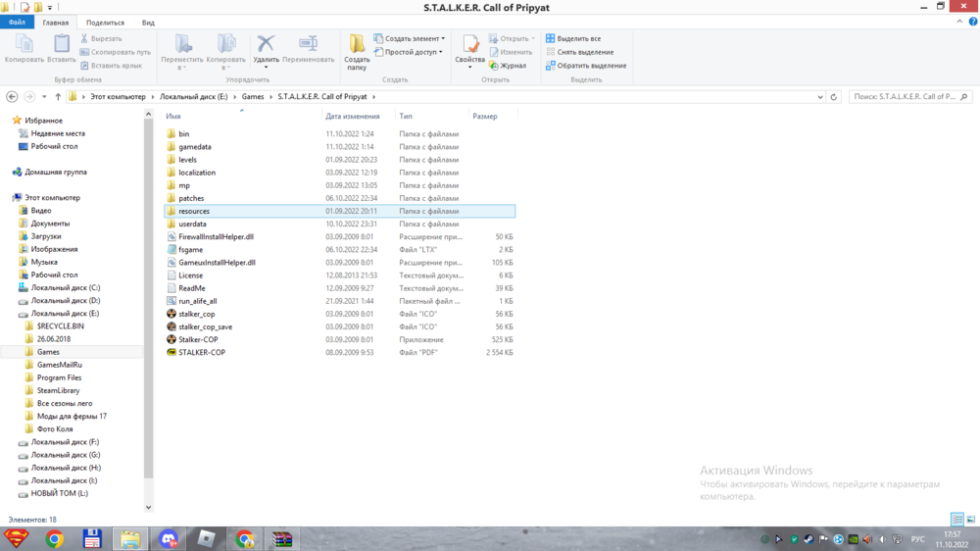Click Invert selection in the ribbon
Viewport: 980px width, 551px height.
(x=591, y=66)
